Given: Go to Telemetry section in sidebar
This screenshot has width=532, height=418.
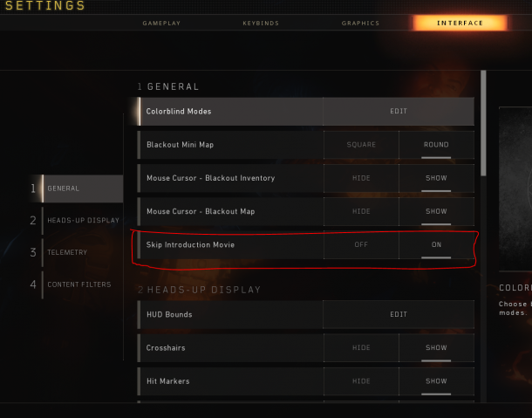Looking at the screenshot, I should click(x=77, y=252).
